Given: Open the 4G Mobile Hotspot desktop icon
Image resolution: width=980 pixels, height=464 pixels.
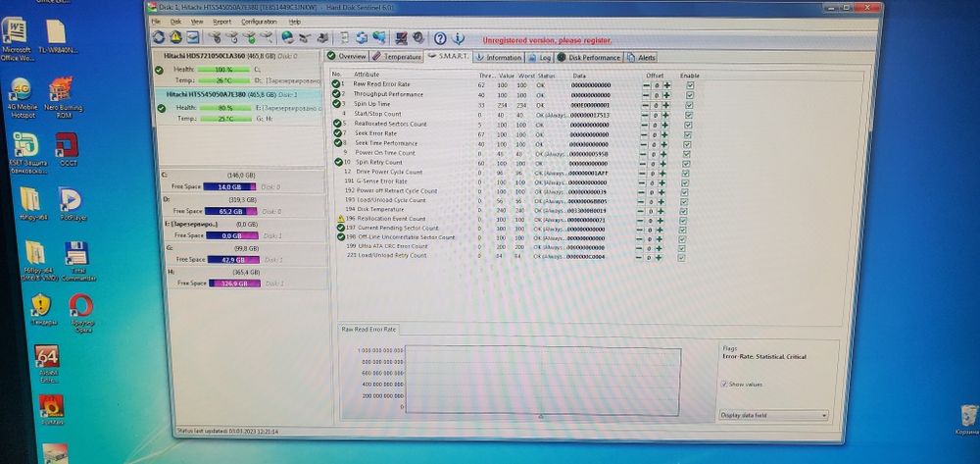Looking at the screenshot, I should click(x=21, y=97).
